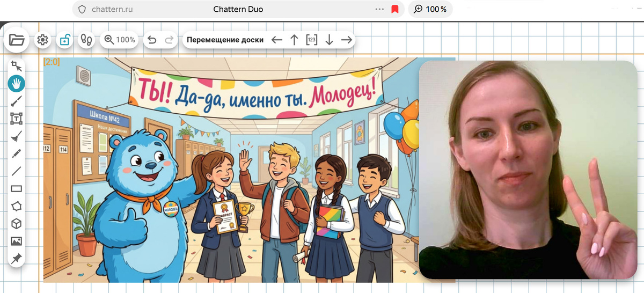Image resolution: width=644 pixels, height=293 pixels.
Task: Open the board number [123] selector
Action: click(x=312, y=40)
